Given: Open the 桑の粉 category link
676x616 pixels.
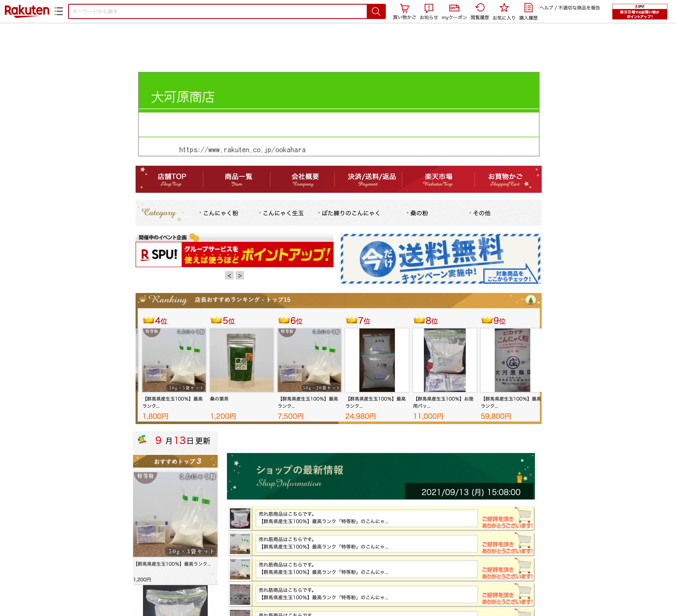Looking at the screenshot, I should point(419,213).
